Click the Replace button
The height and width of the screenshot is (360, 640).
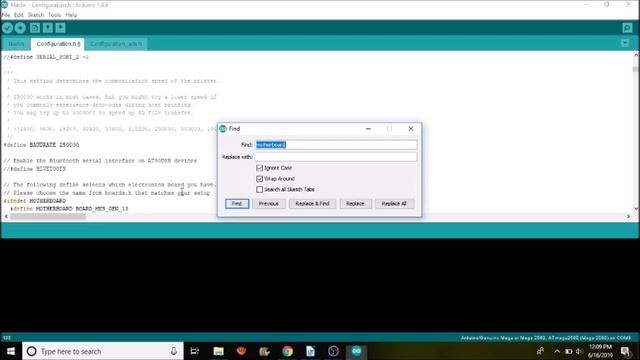coord(355,204)
